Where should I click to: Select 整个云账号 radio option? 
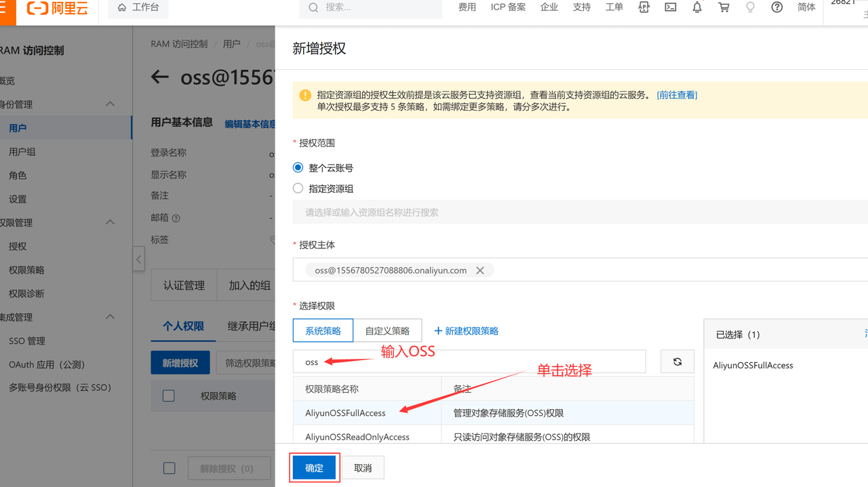[x=298, y=168]
